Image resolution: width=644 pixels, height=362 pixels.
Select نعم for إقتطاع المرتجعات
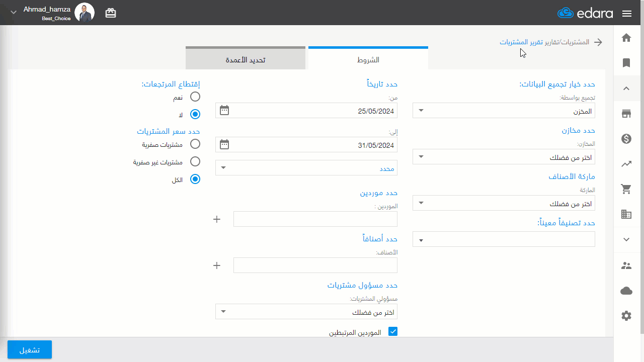pyautogui.click(x=195, y=97)
